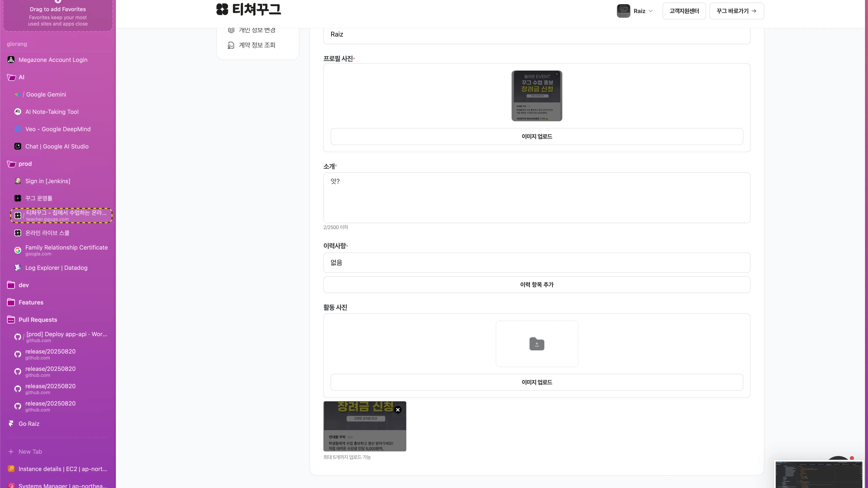The height and width of the screenshot is (488, 868).
Task: Click the 고객지원센터 button
Action: 684,11
